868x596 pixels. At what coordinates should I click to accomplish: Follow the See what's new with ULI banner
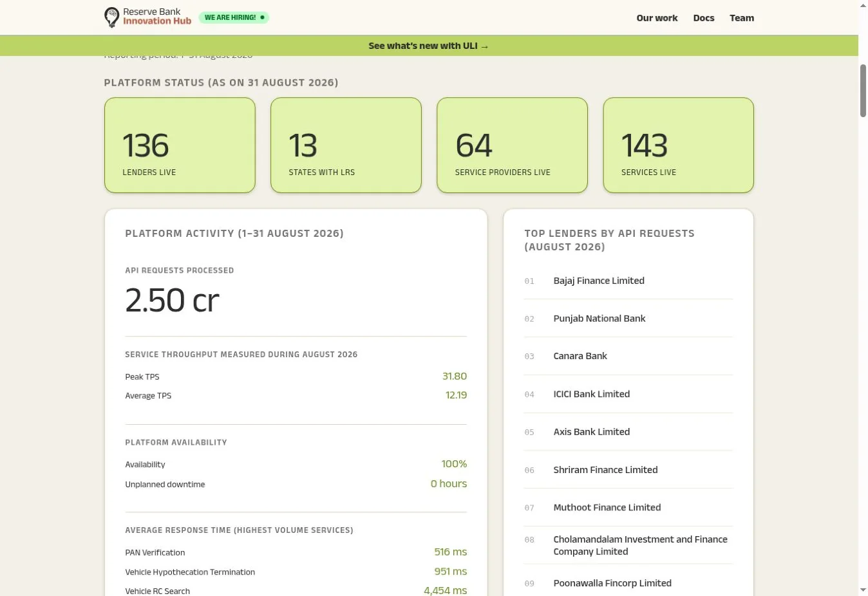(x=429, y=46)
